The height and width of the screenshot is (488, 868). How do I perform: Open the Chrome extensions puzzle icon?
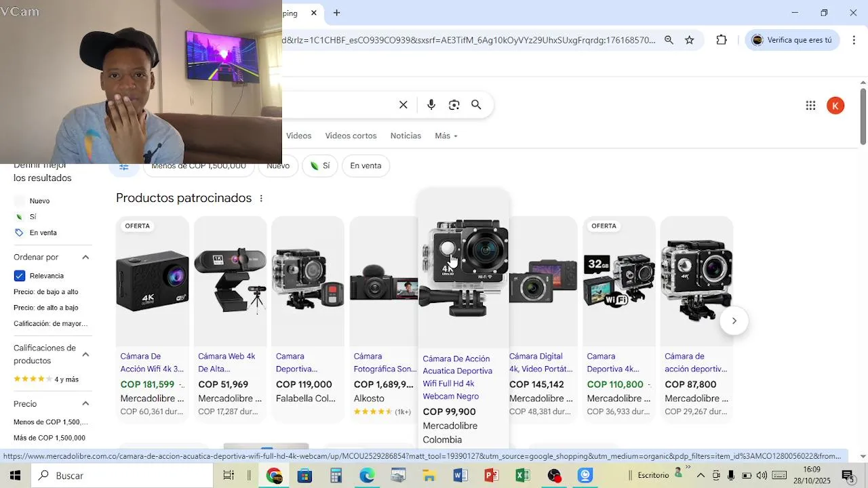tap(722, 40)
